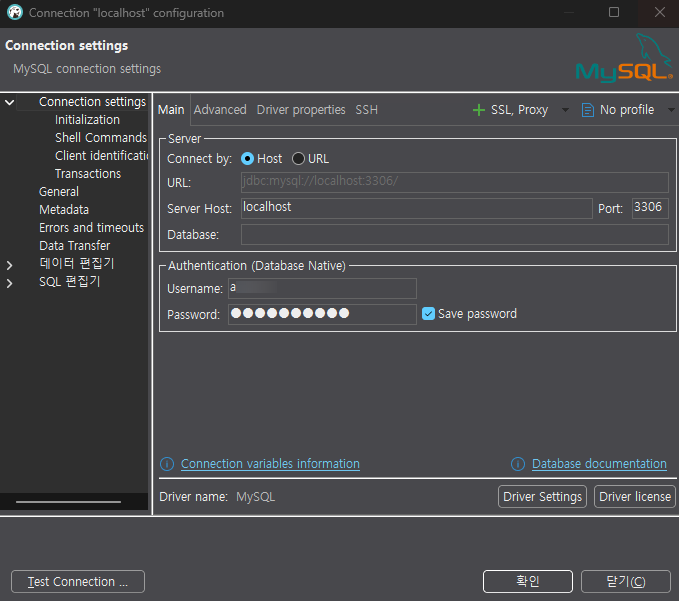Click the No profile label
This screenshot has height=601, width=679.
627,110
